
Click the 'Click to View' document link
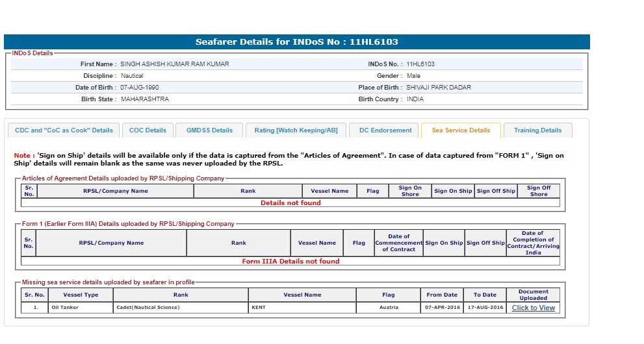(533, 308)
